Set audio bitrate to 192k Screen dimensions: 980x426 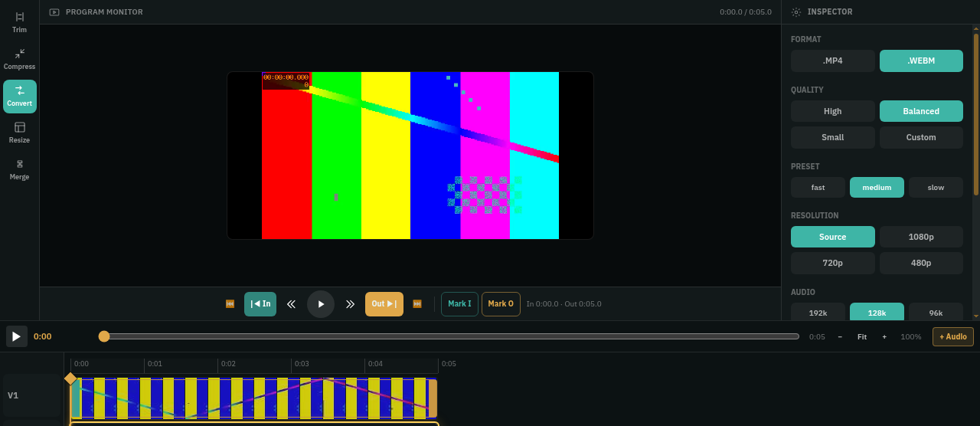click(818, 312)
